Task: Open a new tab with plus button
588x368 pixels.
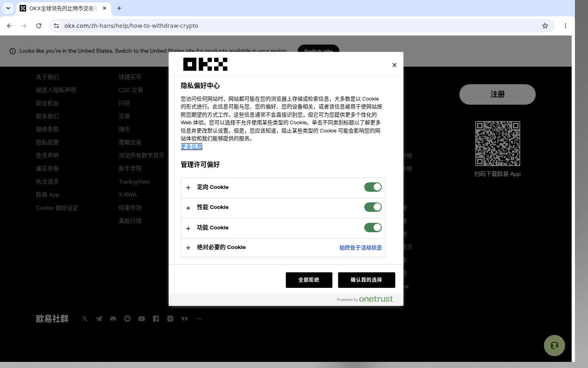Action: pyautogui.click(x=119, y=8)
